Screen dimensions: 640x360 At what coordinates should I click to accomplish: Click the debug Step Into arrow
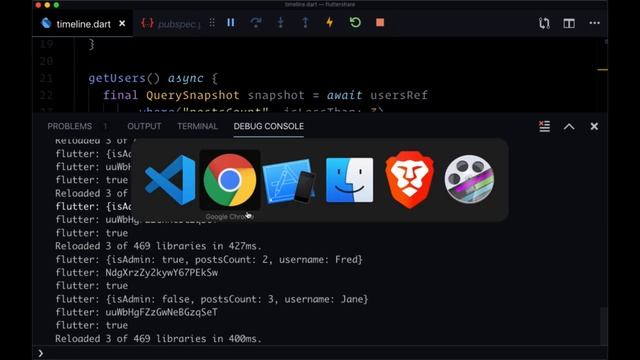(x=280, y=23)
